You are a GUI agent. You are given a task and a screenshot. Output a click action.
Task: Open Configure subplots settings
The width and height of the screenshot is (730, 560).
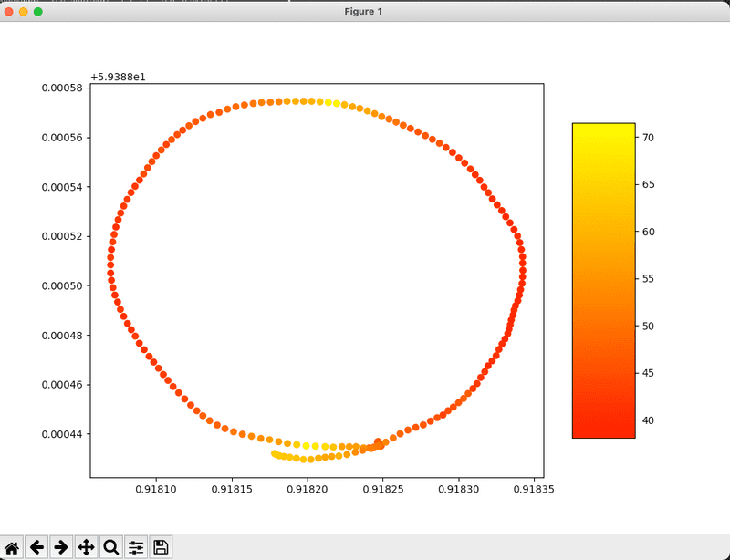[x=136, y=546]
